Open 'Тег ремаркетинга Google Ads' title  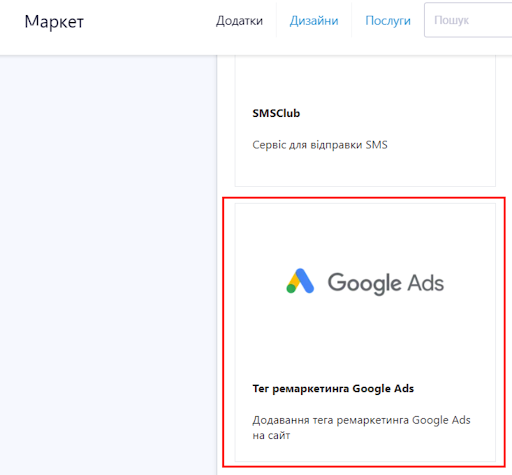[x=333, y=389]
